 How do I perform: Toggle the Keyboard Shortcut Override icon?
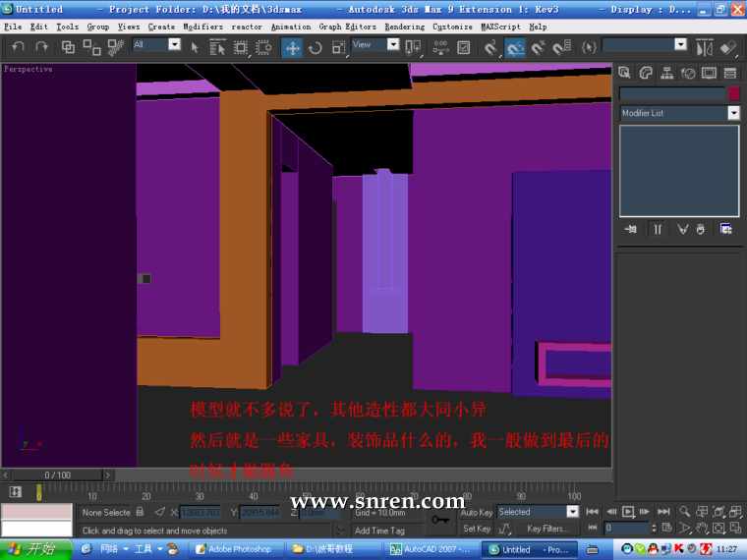(x=464, y=47)
